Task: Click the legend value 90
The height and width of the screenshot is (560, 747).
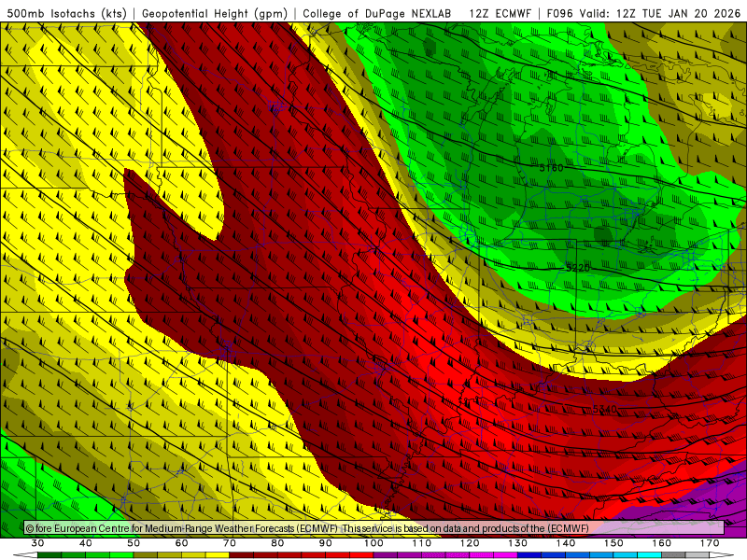Action: (326, 543)
